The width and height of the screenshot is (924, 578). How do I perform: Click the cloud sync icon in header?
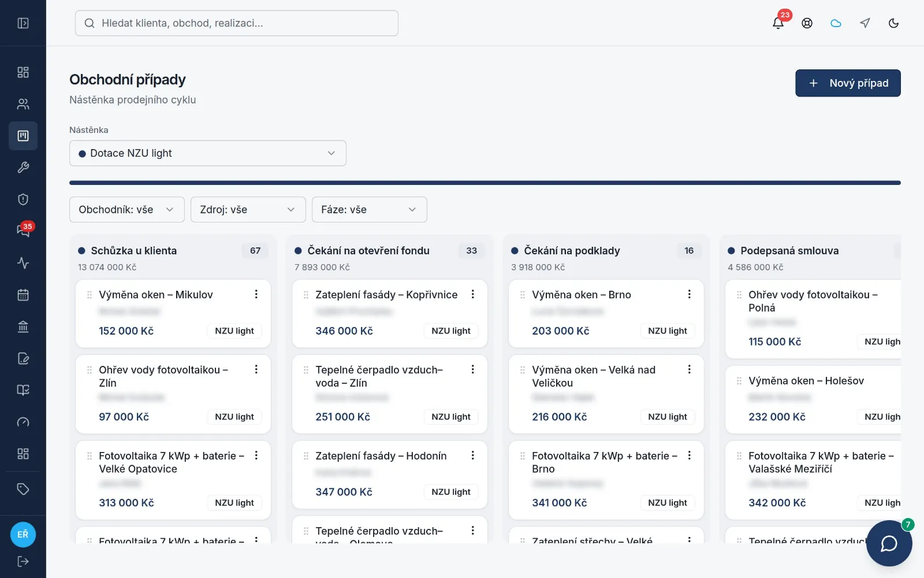pyautogui.click(x=836, y=23)
